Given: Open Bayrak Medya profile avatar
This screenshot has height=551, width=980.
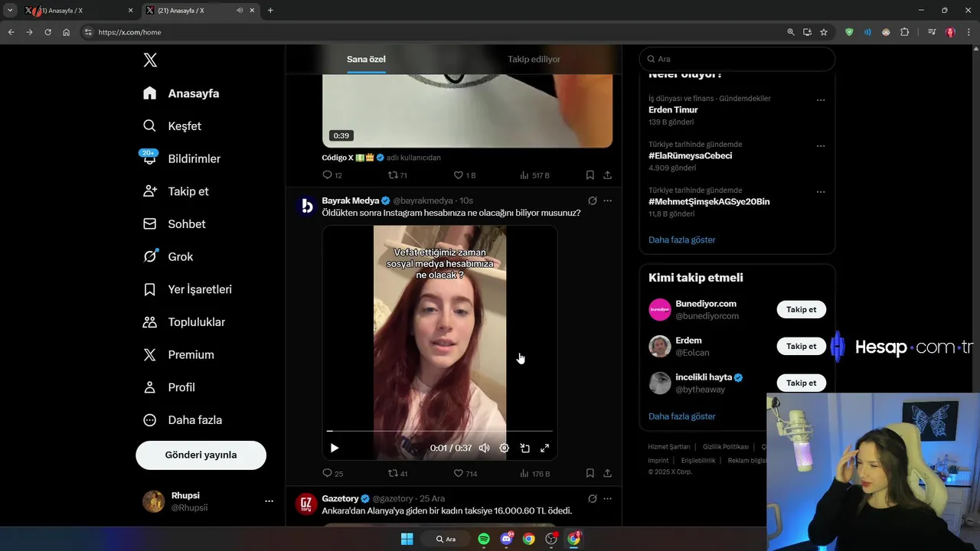Looking at the screenshot, I should point(307,206).
